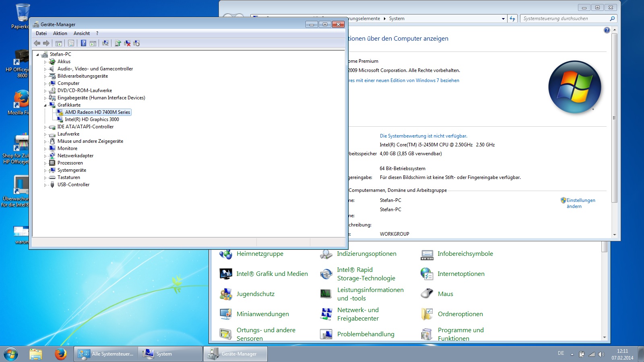Click the DE language indicator in taskbar

(561, 353)
